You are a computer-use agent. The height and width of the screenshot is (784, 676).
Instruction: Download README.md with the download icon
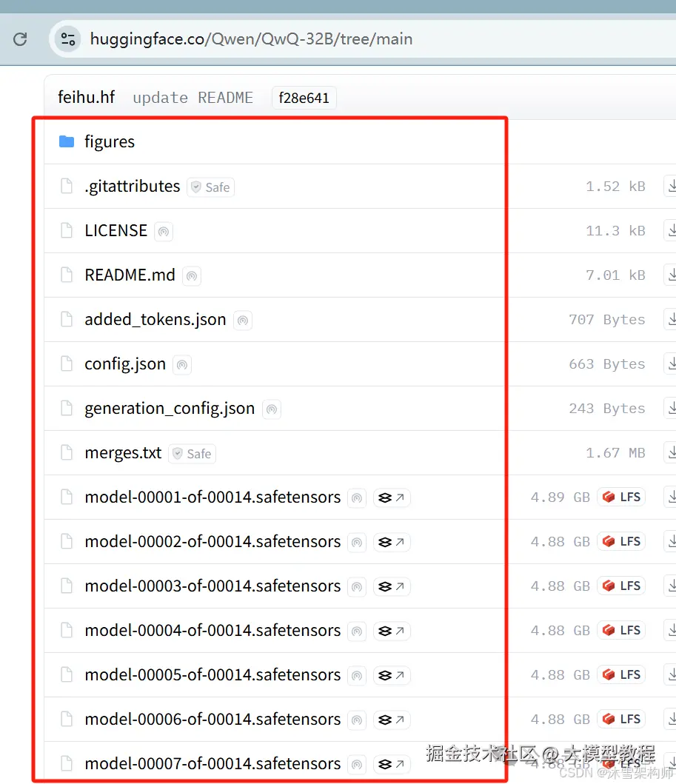click(x=672, y=275)
